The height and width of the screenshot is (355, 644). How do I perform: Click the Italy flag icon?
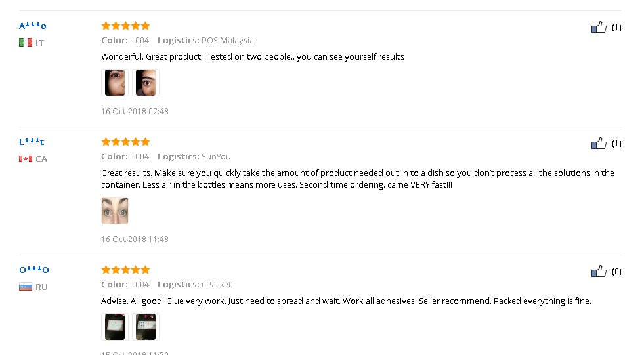[26, 43]
